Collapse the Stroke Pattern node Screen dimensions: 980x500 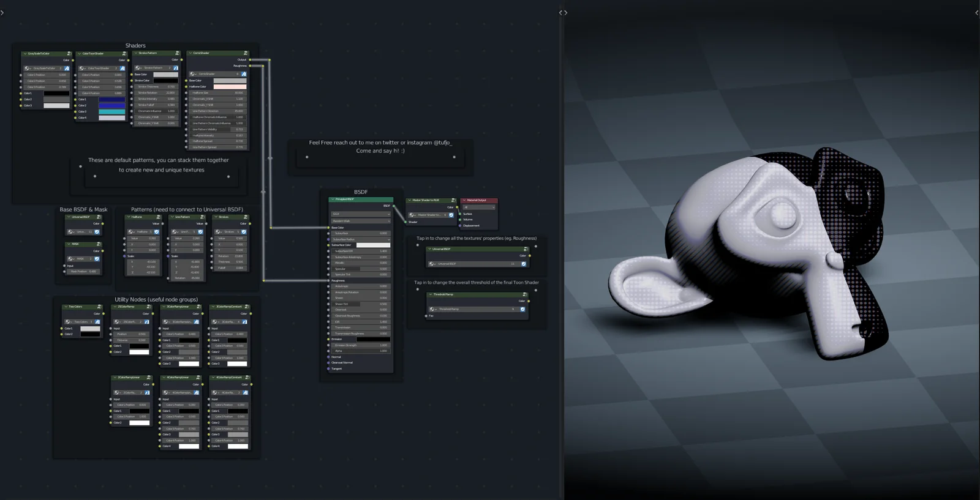(x=136, y=53)
